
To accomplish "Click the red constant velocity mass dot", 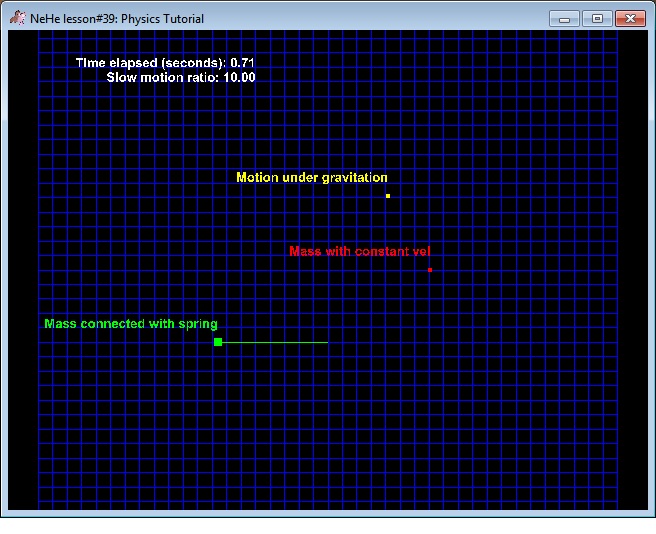I will [x=430, y=270].
